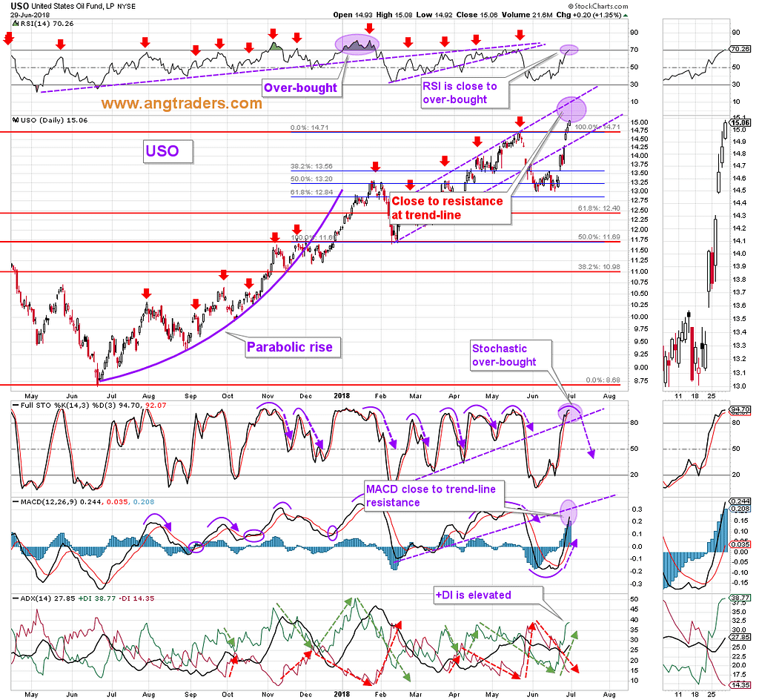Click the 15.06 price tag in zoom panel

pyautogui.click(x=741, y=123)
